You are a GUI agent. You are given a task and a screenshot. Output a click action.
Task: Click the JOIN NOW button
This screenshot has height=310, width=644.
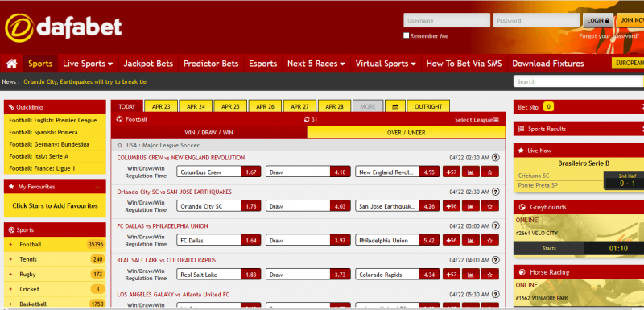(630, 20)
